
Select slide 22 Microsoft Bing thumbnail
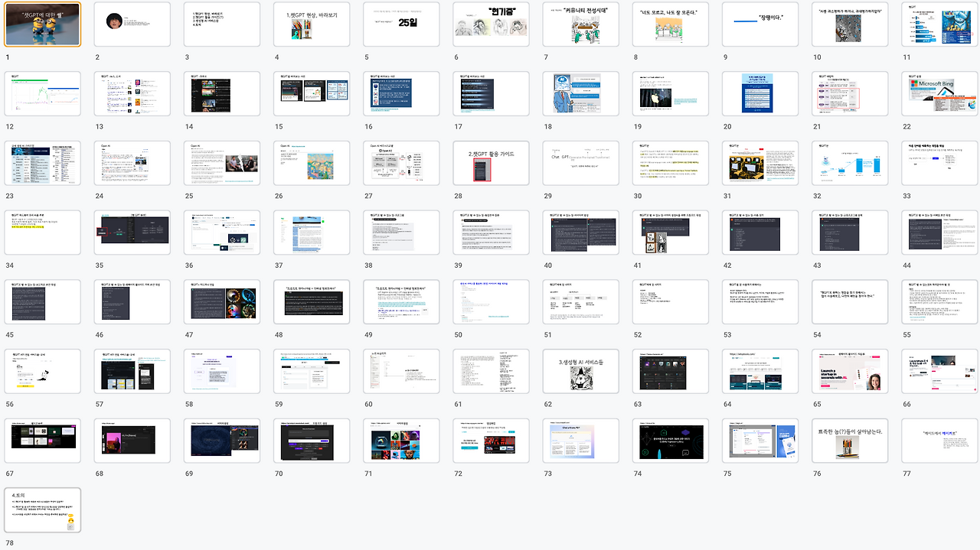pyautogui.click(x=939, y=93)
